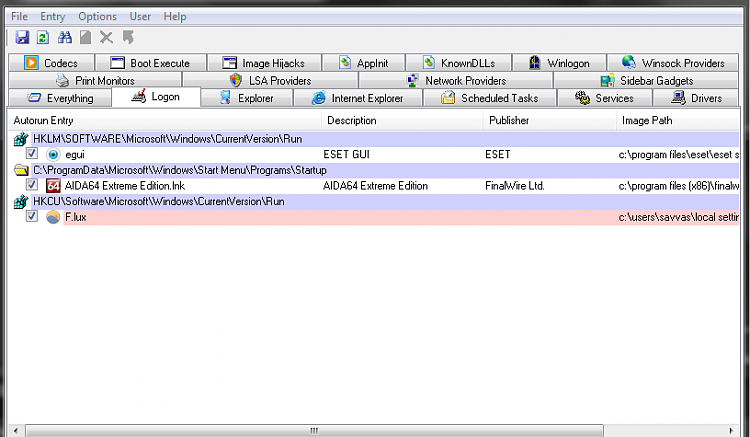Switch to the Everything tab
Viewport: 750px width, 437px height.
point(60,98)
